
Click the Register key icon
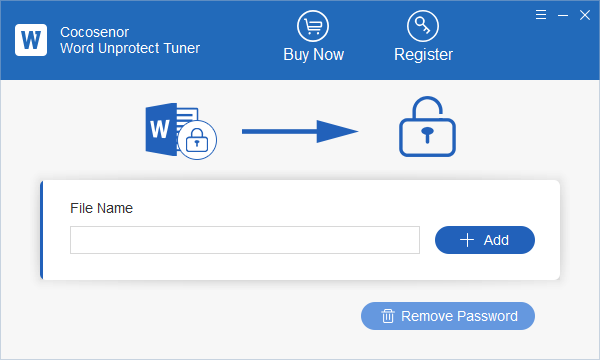[x=423, y=26]
